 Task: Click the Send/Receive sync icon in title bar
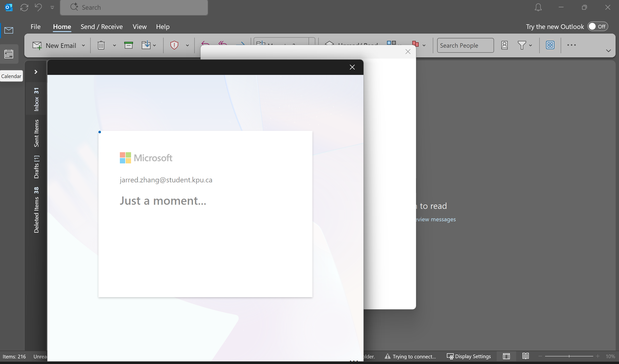[x=24, y=7]
